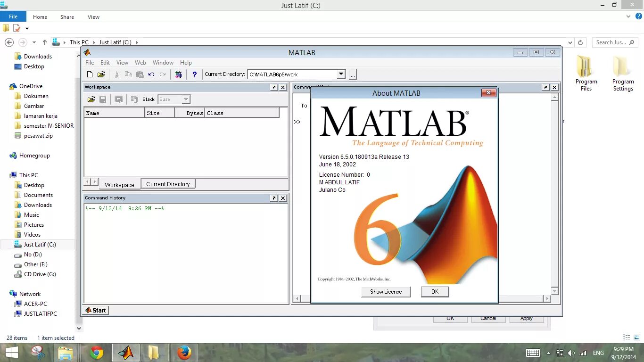The image size is (644, 362).
Task: Undock the Command History panel
Action: pos(274,198)
